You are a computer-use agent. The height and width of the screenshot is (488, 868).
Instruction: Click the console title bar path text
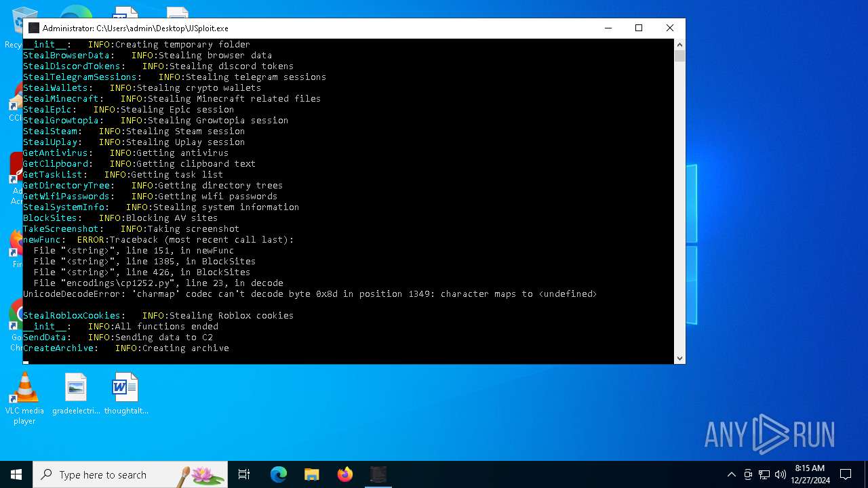[x=136, y=28]
